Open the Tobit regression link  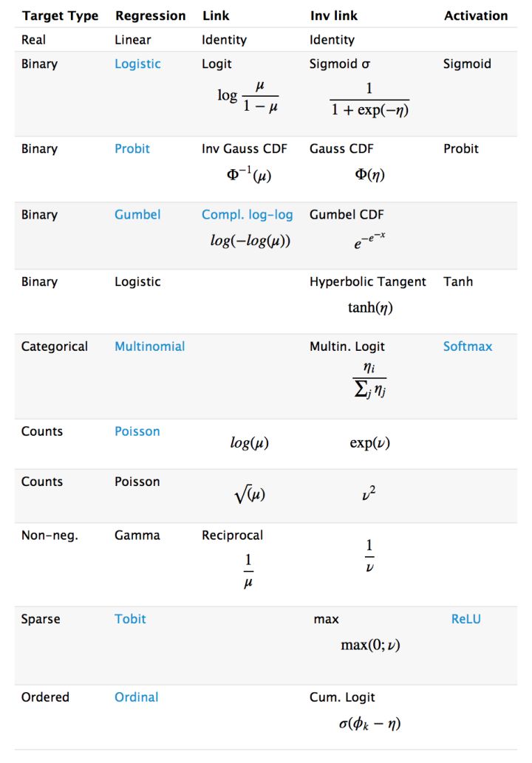tap(130, 619)
